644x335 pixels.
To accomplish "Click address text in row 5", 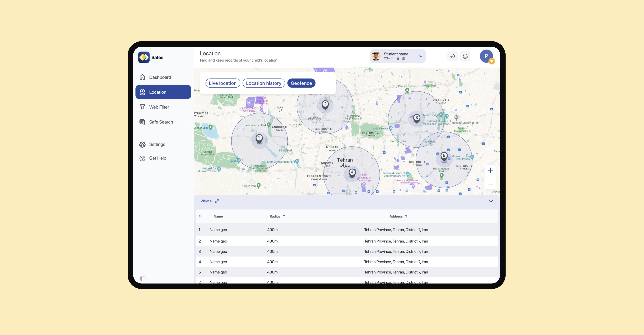I will [x=396, y=272].
